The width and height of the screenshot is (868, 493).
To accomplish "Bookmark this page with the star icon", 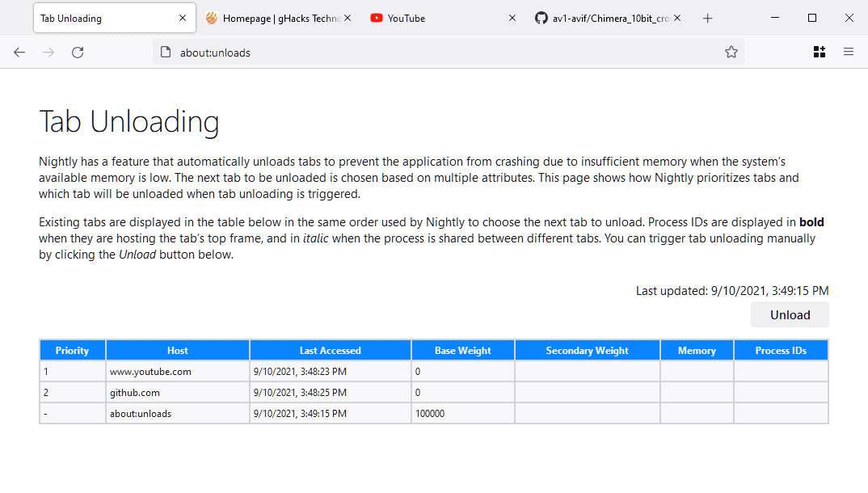I will click(x=731, y=53).
